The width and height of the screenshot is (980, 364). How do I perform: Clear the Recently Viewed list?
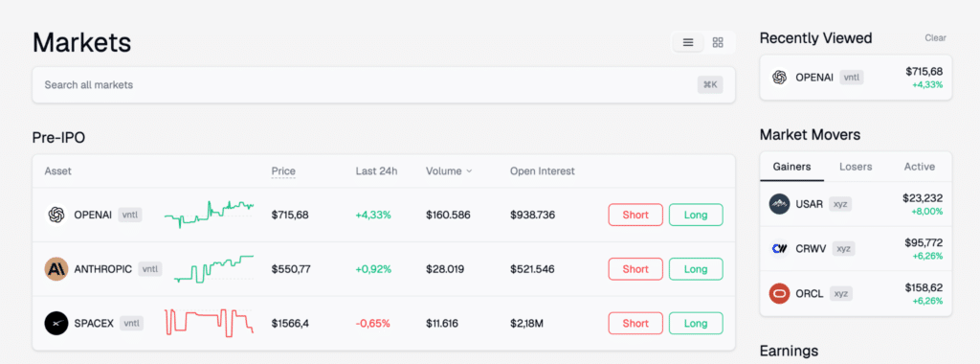[935, 38]
